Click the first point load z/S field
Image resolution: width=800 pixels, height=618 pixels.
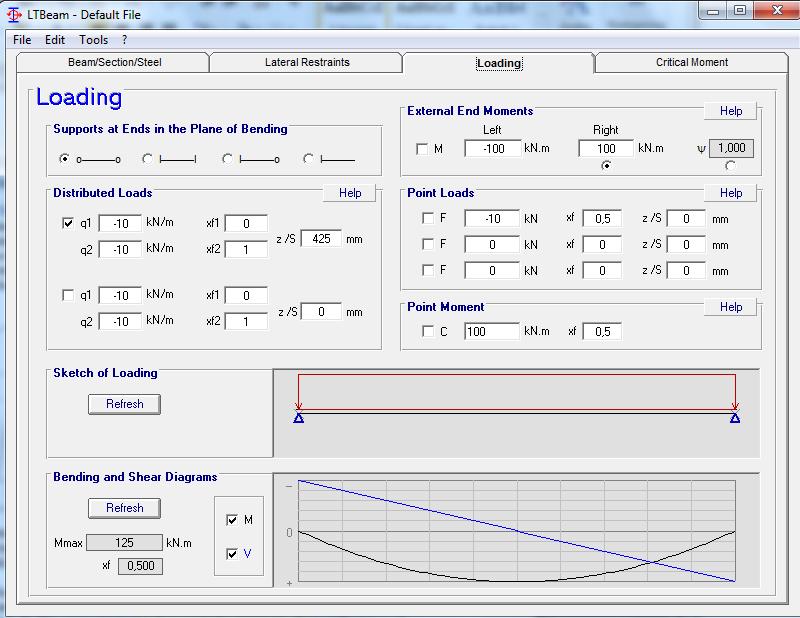pos(686,219)
